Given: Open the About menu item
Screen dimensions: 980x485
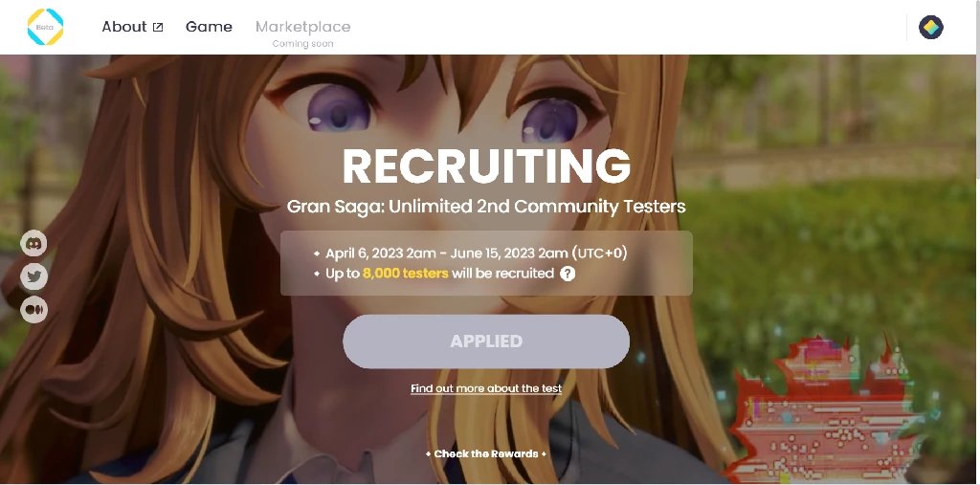Looking at the screenshot, I should pyautogui.click(x=124, y=27).
